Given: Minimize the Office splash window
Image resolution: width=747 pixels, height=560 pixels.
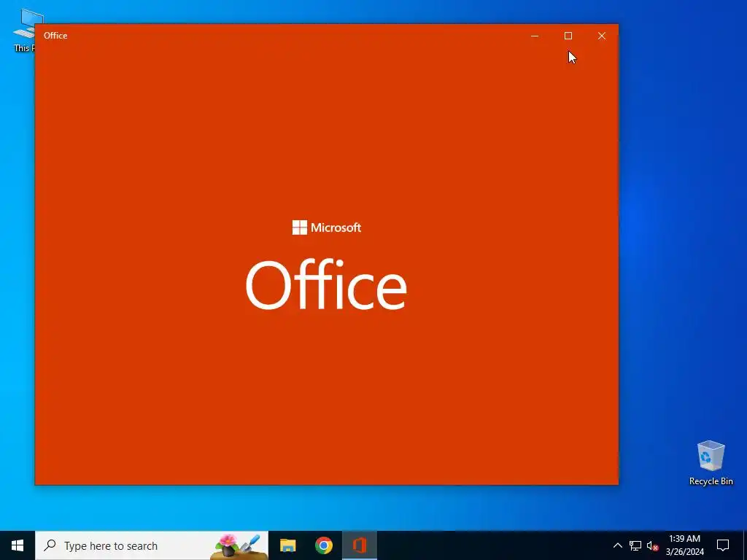Looking at the screenshot, I should click(x=535, y=36).
